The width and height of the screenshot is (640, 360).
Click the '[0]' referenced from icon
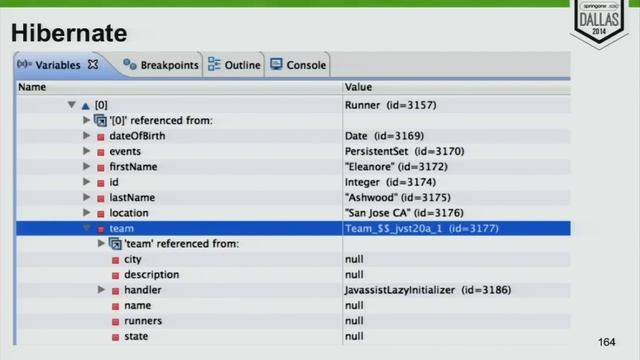tap(100, 120)
